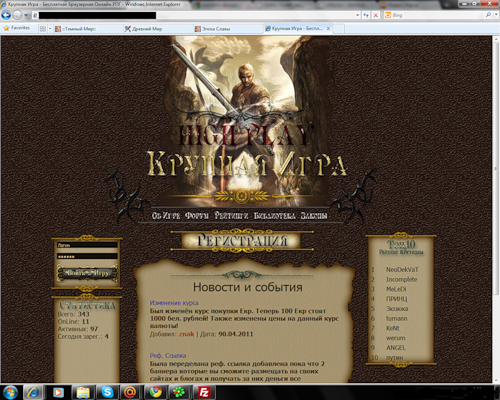
Task: Click the Refresh icon in address bar
Action: pos(366,15)
